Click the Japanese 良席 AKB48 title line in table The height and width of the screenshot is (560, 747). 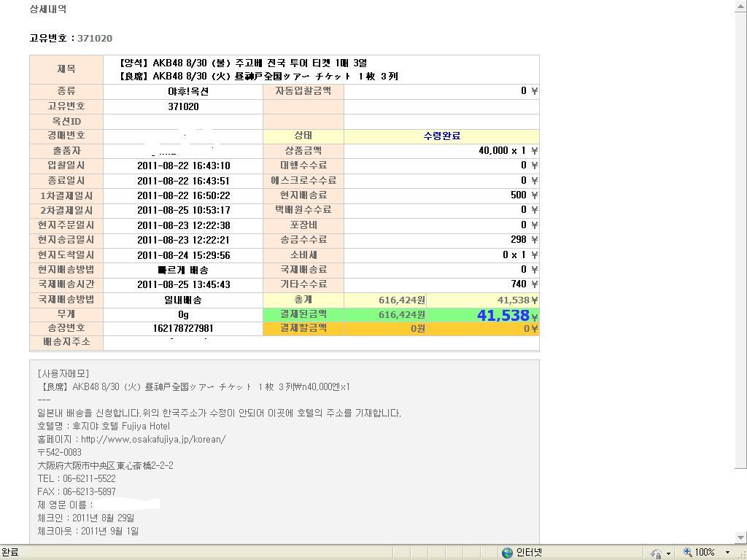pos(258,76)
